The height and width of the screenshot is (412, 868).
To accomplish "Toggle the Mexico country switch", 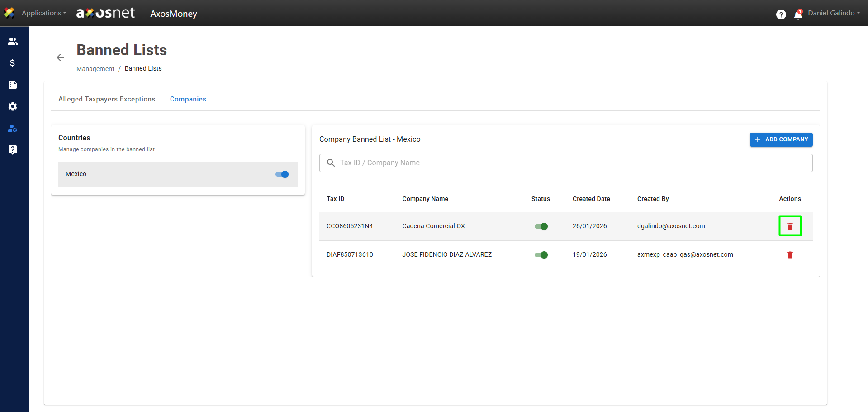I will tap(282, 174).
